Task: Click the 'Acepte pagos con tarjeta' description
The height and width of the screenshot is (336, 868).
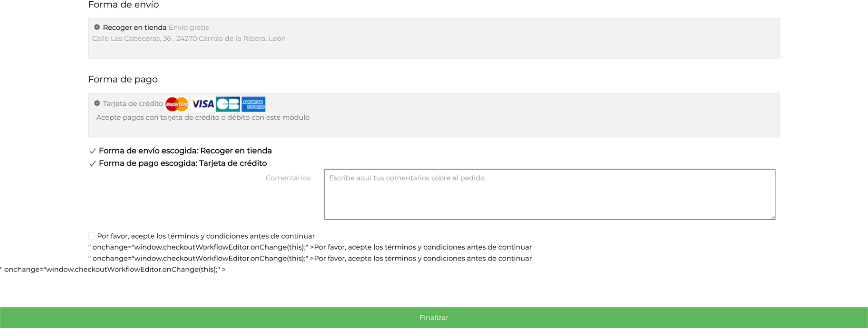Action: pos(203,118)
